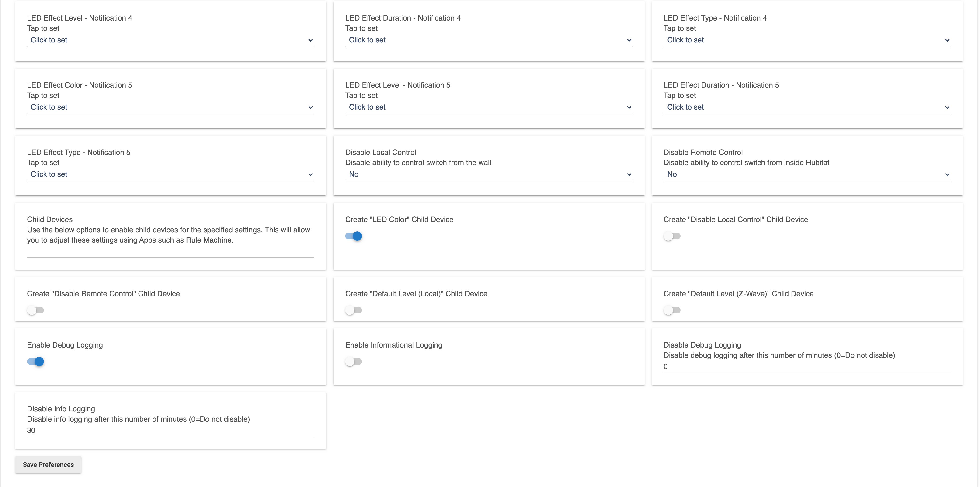
Task: Turn on Enable Informational Logging switch
Action: tap(353, 362)
